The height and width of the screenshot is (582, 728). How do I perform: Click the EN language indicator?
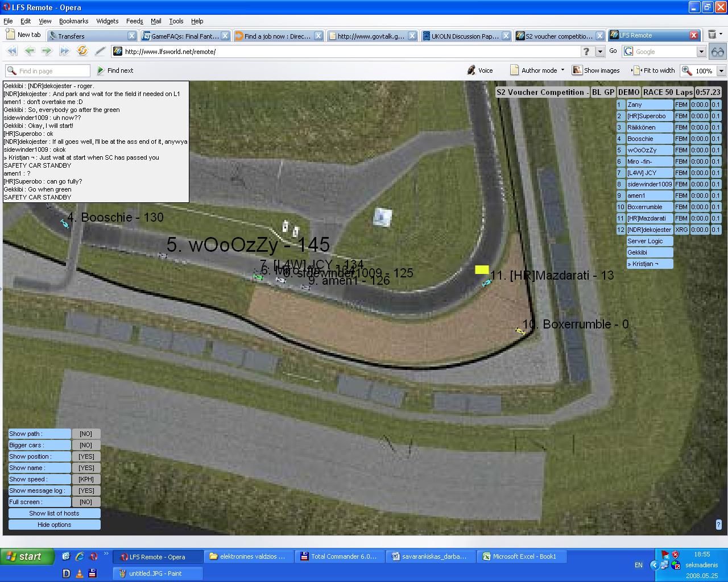639,565
